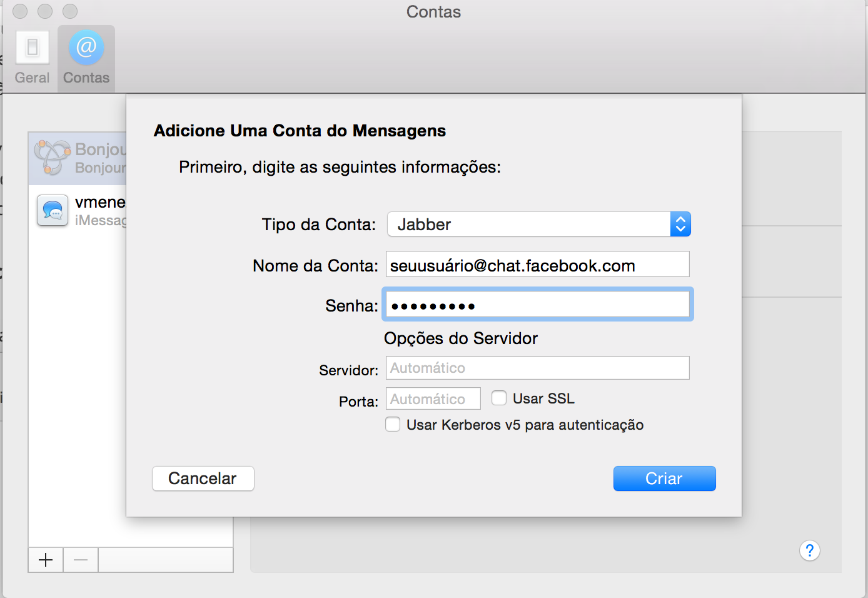Focus the Senha password field
The image size is (868, 598).
(x=537, y=305)
